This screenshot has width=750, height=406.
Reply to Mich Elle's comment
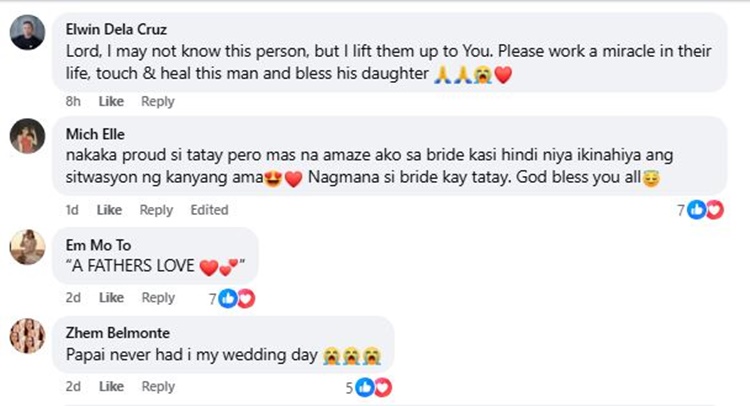[156, 210]
